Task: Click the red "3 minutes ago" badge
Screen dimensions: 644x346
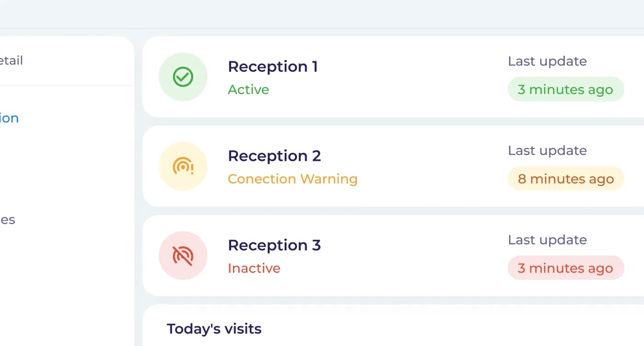Action: [565, 268]
